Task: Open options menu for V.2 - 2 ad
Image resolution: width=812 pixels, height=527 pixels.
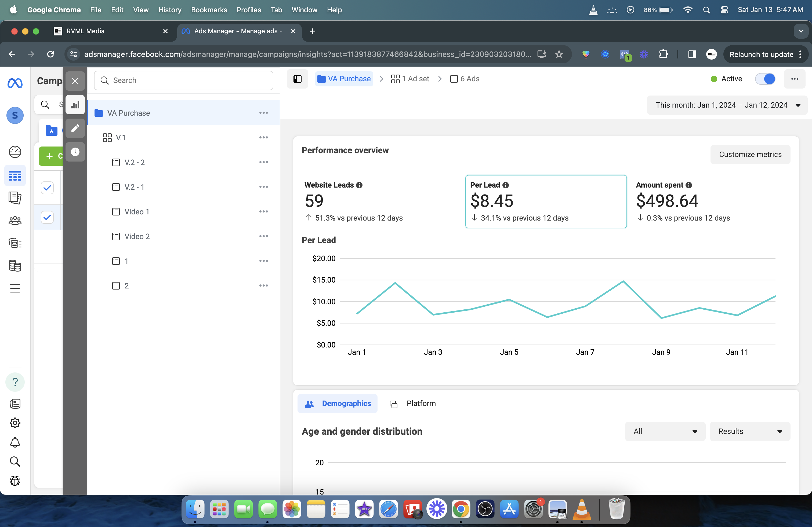Action: click(263, 162)
